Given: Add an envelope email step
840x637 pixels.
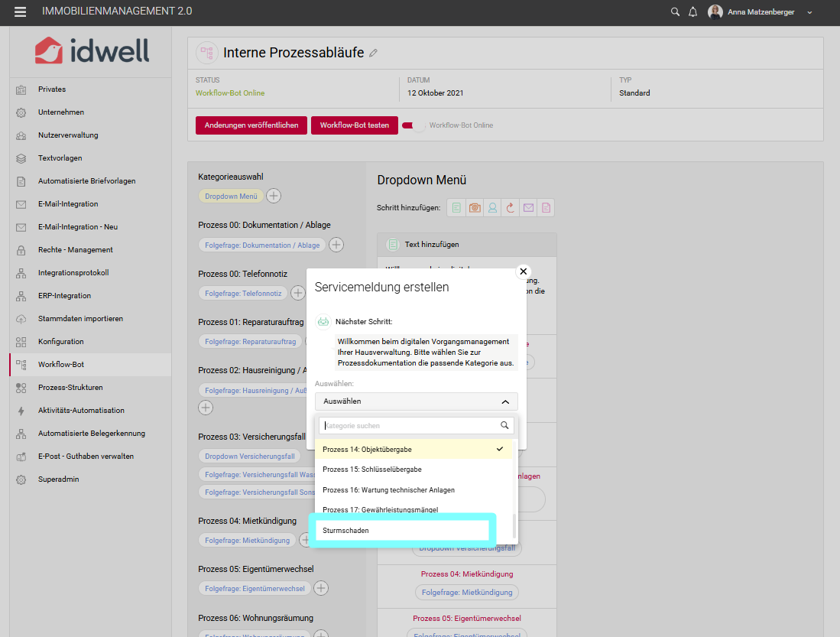Looking at the screenshot, I should [528, 207].
